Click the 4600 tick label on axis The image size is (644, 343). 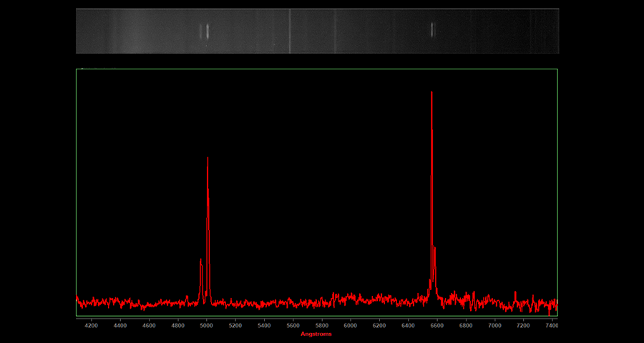[149, 325]
